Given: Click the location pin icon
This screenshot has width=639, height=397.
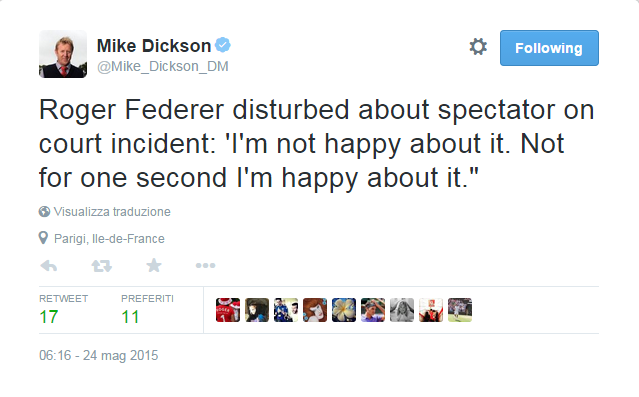Looking at the screenshot, I should [x=43, y=238].
